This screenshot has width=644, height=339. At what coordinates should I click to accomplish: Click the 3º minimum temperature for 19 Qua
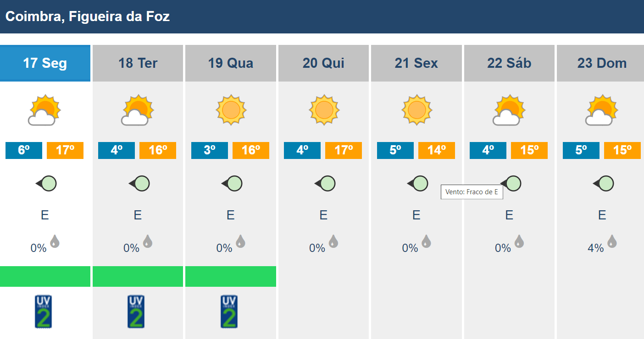pyautogui.click(x=210, y=151)
